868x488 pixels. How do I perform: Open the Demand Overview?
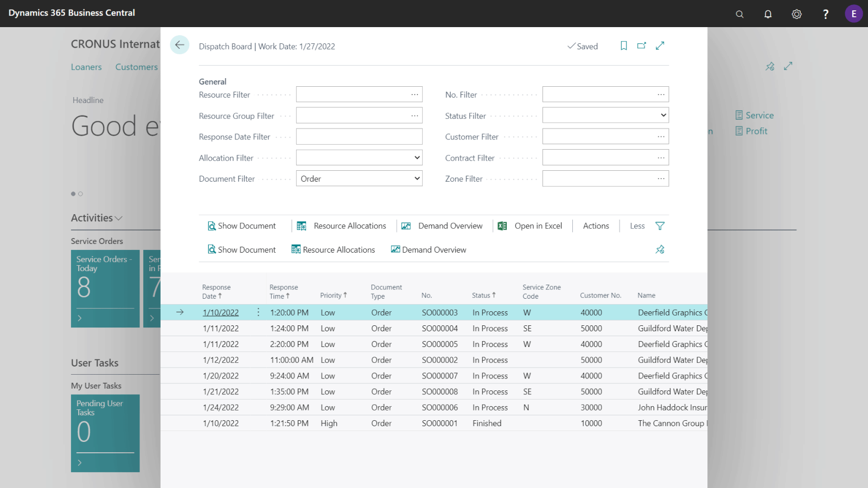point(449,226)
